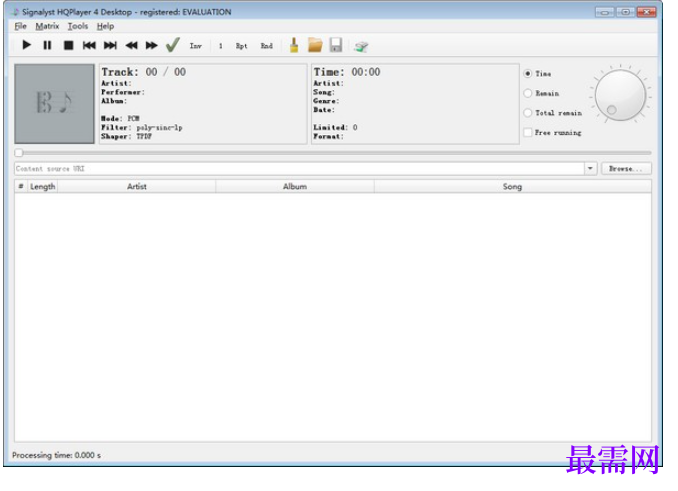Sort playlist by Song column
The height and width of the screenshot is (491, 678).
pyautogui.click(x=512, y=186)
